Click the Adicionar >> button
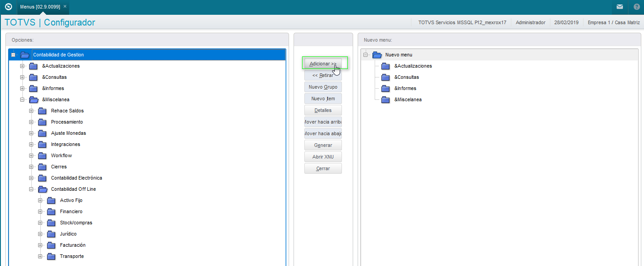Screen dimensions: 644x266 coord(323,64)
